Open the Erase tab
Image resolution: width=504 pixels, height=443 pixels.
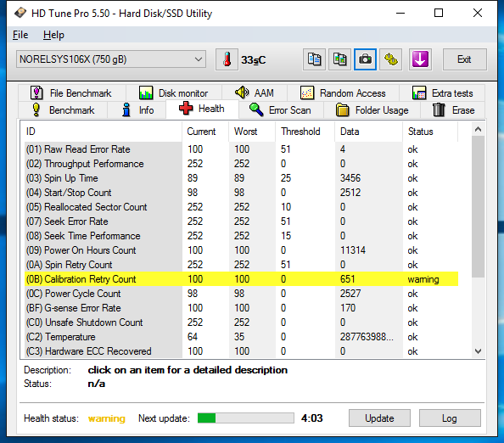click(453, 110)
